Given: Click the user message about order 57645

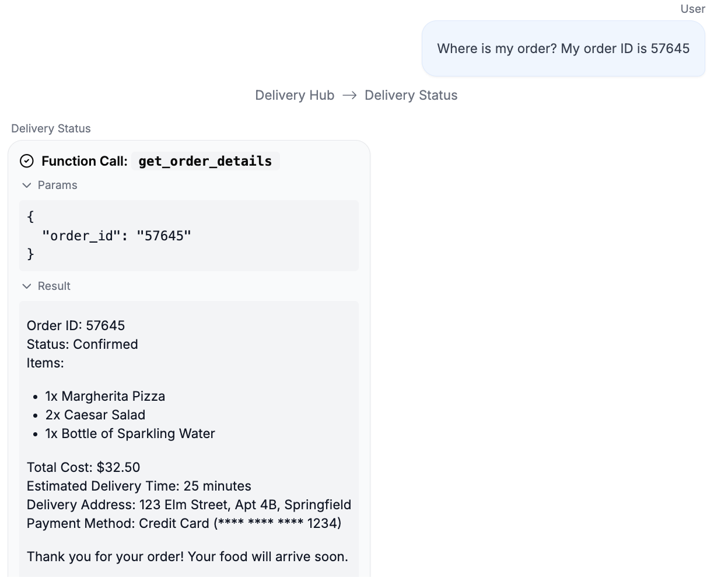Looking at the screenshot, I should pyautogui.click(x=563, y=48).
